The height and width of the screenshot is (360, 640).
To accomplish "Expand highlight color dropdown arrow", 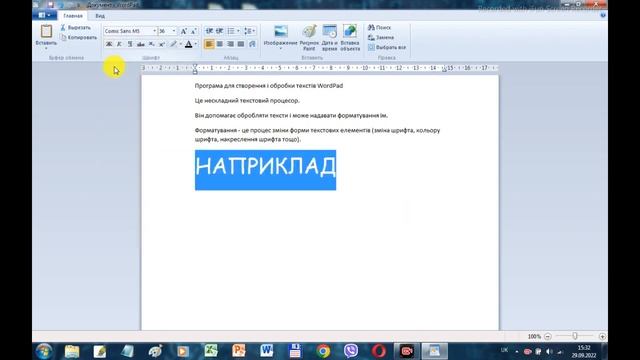I will point(181,44).
